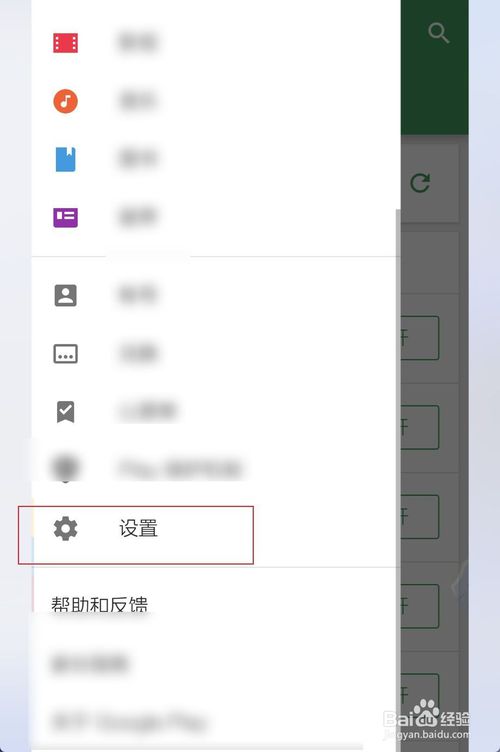Open the wishlist bookmark-check icon
Screen dimensions: 500x752
(66, 412)
